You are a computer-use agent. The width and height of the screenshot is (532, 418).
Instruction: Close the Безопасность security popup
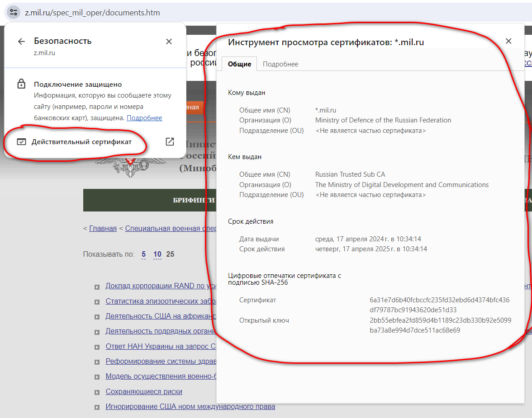[169, 42]
